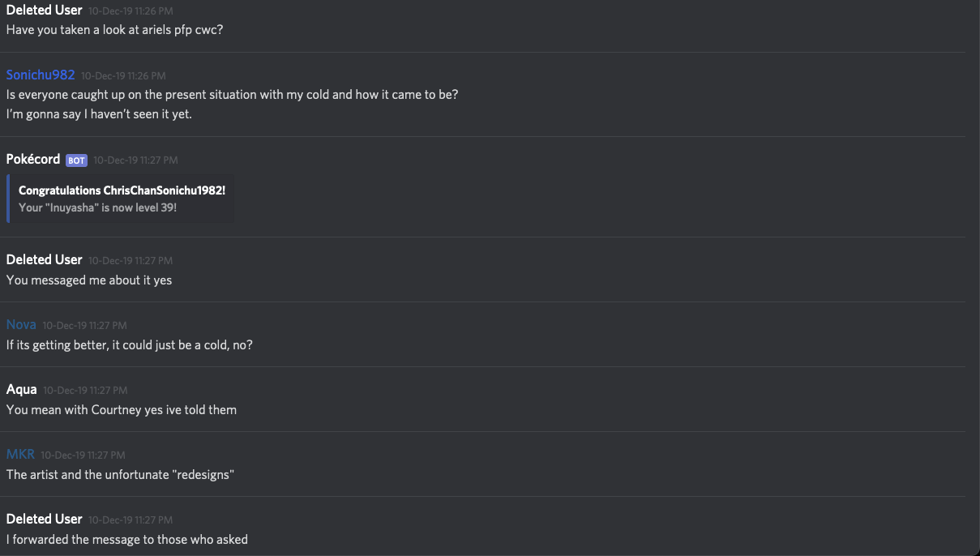Click the "Congratulations ChrisChanSonichu1982!" embed title
The image size is (980, 556).
[x=122, y=190]
